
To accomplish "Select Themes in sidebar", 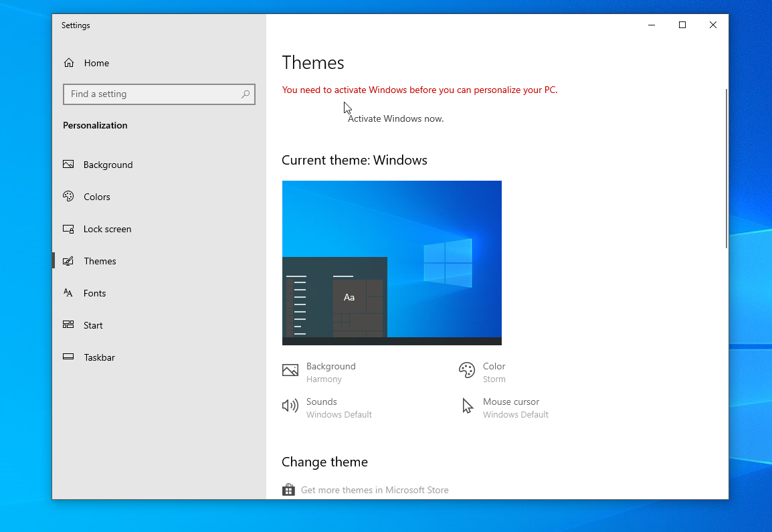I will [159, 261].
